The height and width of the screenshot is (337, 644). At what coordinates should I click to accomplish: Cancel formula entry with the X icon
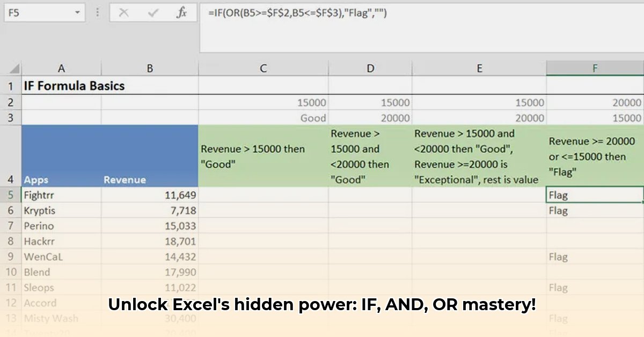coord(123,12)
